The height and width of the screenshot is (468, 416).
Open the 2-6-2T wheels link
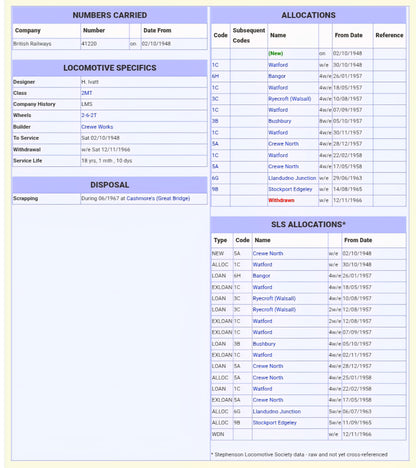point(89,115)
